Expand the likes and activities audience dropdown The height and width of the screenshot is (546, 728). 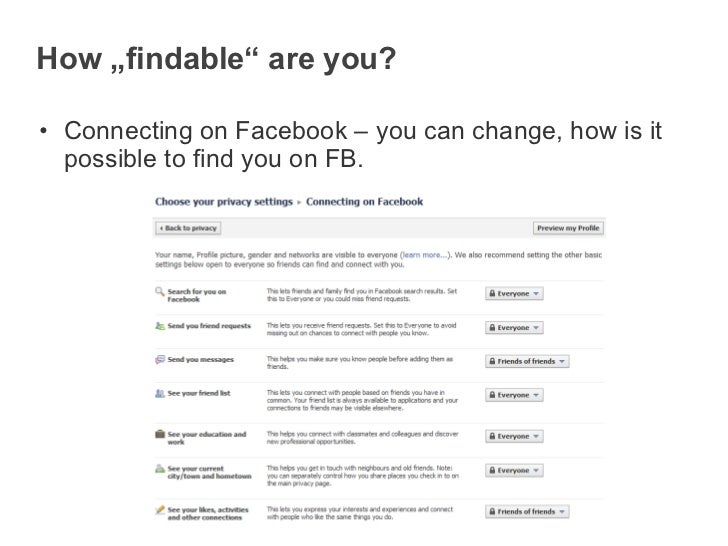coord(527,511)
